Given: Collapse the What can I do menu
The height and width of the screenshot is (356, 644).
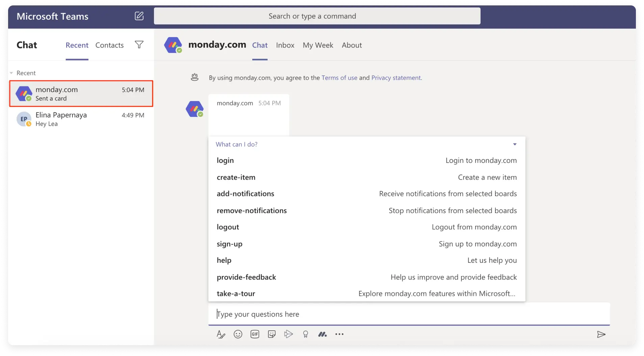Looking at the screenshot, I should (x=515, y=144).
